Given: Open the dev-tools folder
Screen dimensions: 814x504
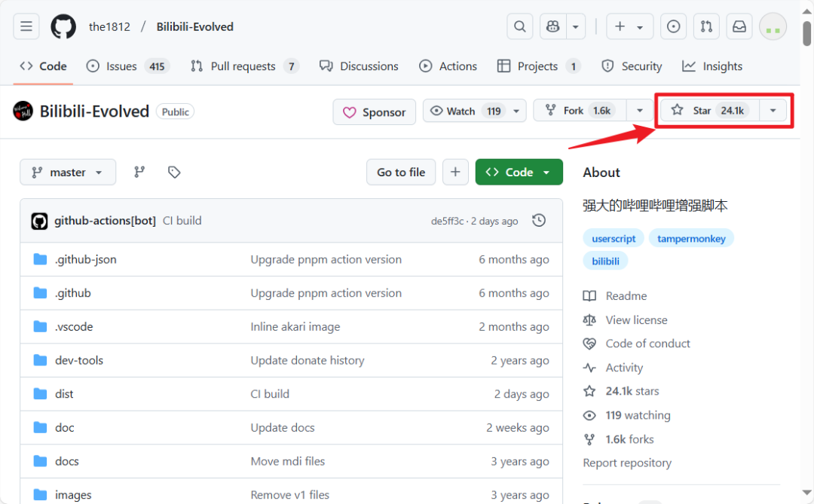Looking at the screenshot, I should tap(79, 360).
